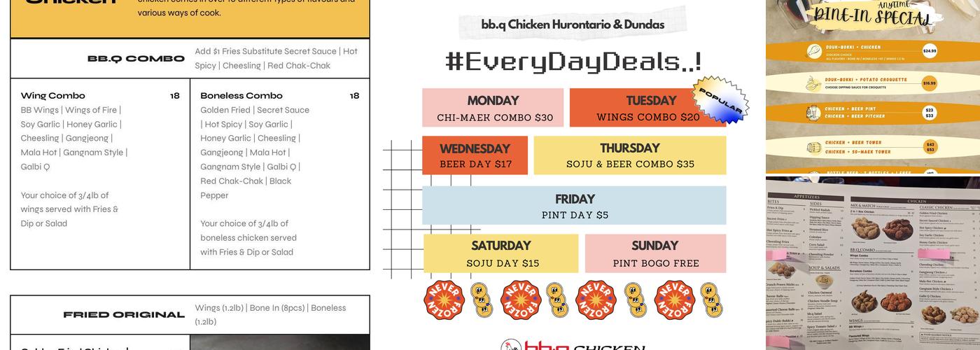Click the Chicken + Beer Pint icon

[x=813, y=113]
